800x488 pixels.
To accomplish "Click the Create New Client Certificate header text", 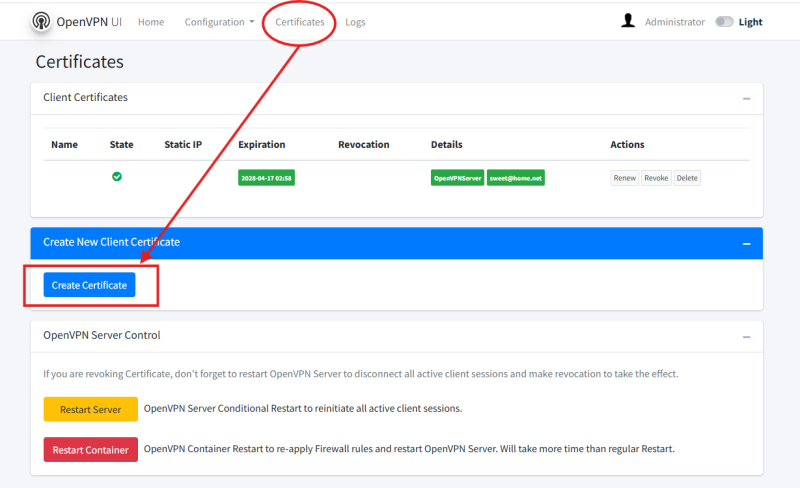I will 111,242.
